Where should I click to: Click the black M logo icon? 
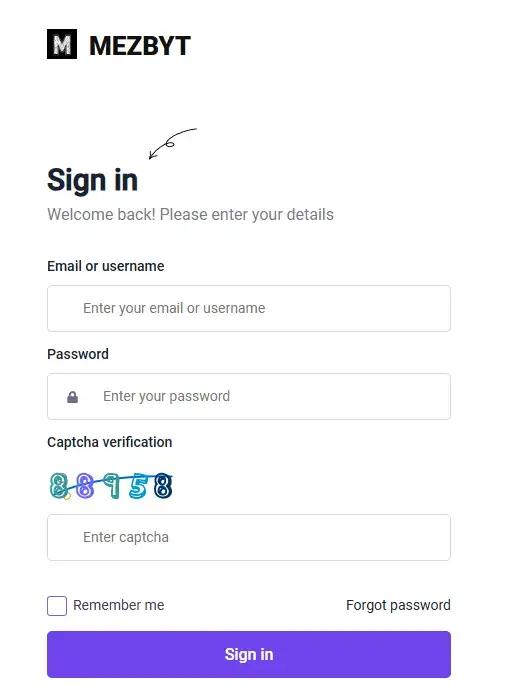pyautogui.click(x=62, y=44)
